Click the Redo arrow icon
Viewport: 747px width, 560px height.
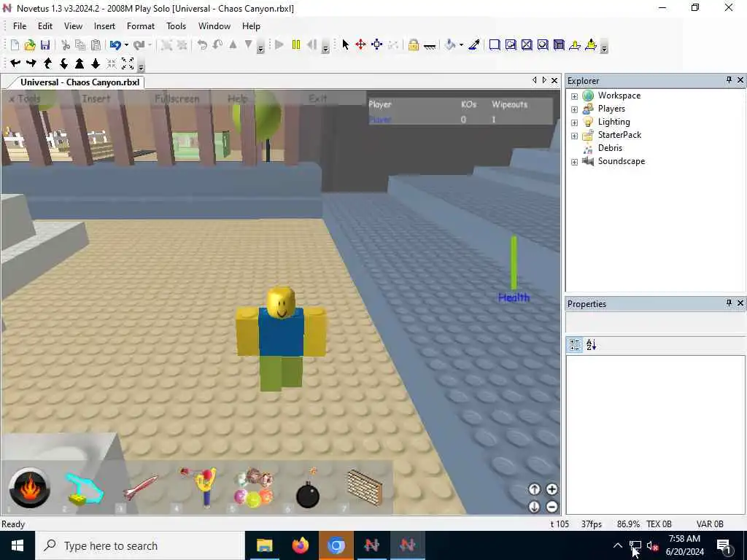click(x=139, y=44)
